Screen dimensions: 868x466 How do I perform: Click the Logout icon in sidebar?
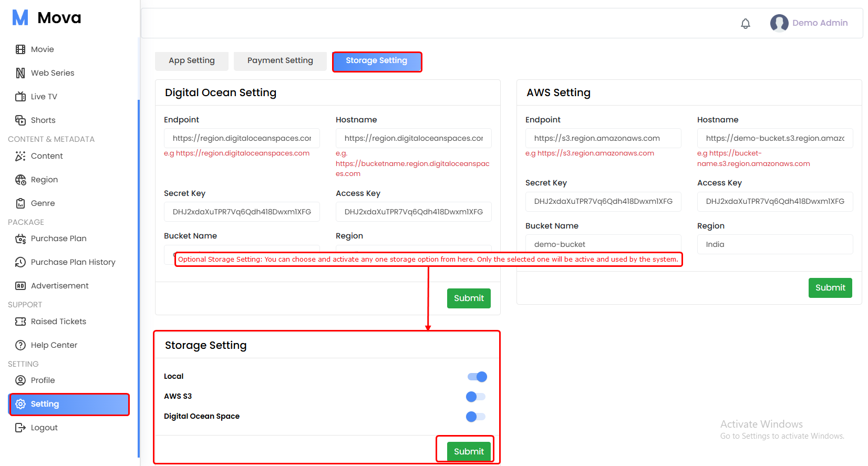tap(20, 428)
